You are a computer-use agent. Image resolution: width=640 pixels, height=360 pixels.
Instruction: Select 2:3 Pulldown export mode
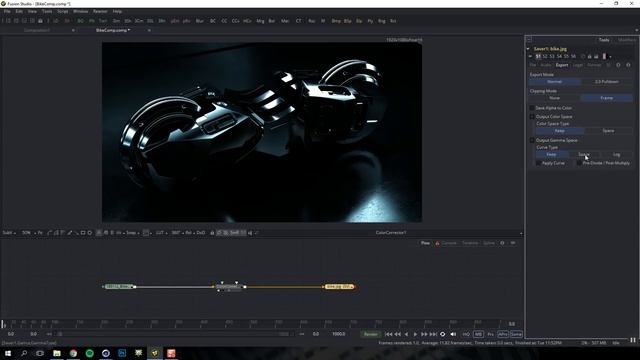tap(607, 82)
